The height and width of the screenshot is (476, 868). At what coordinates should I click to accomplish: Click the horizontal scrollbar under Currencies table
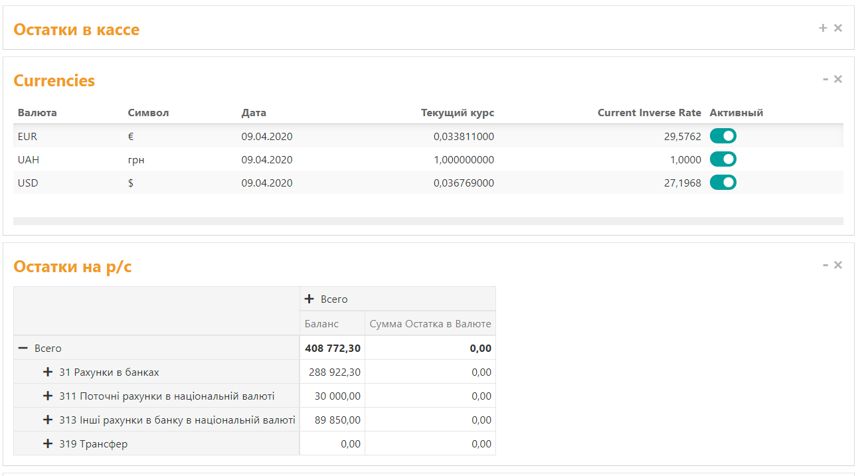coord(428,221)
